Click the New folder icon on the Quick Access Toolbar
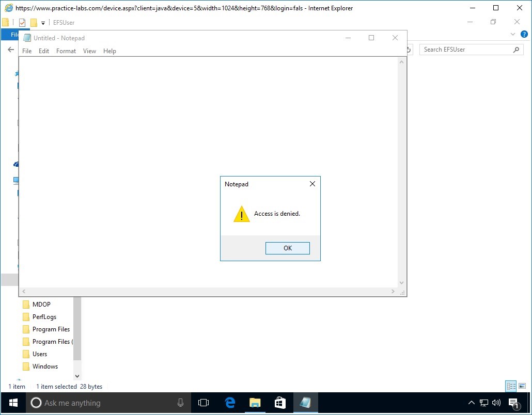This screenshot has width=532, height=415. pos(33,22)
